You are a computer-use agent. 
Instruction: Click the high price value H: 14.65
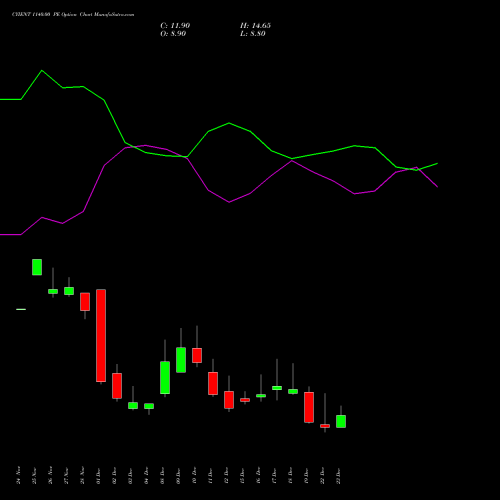click(x=255, y=26)
